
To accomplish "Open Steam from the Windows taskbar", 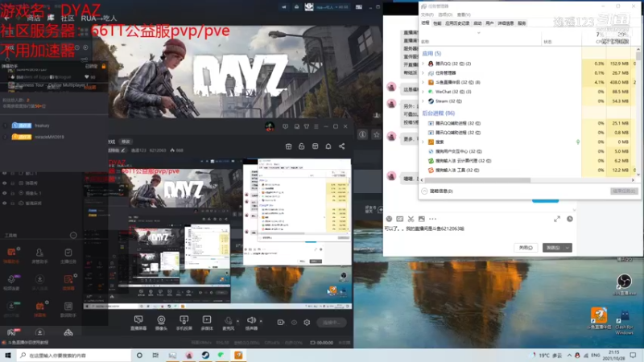I will [x=205, y=355].
